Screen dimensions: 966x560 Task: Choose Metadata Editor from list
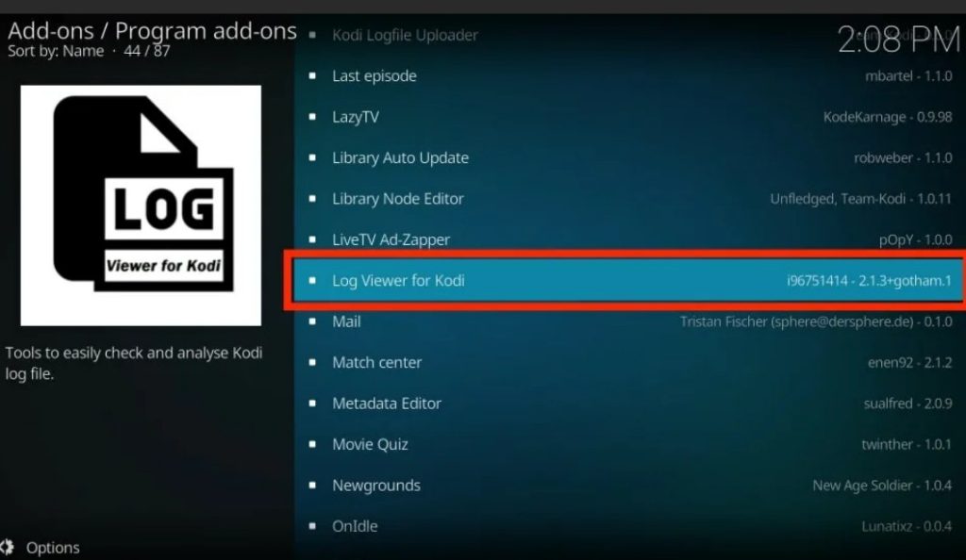(x=630, y=404)
